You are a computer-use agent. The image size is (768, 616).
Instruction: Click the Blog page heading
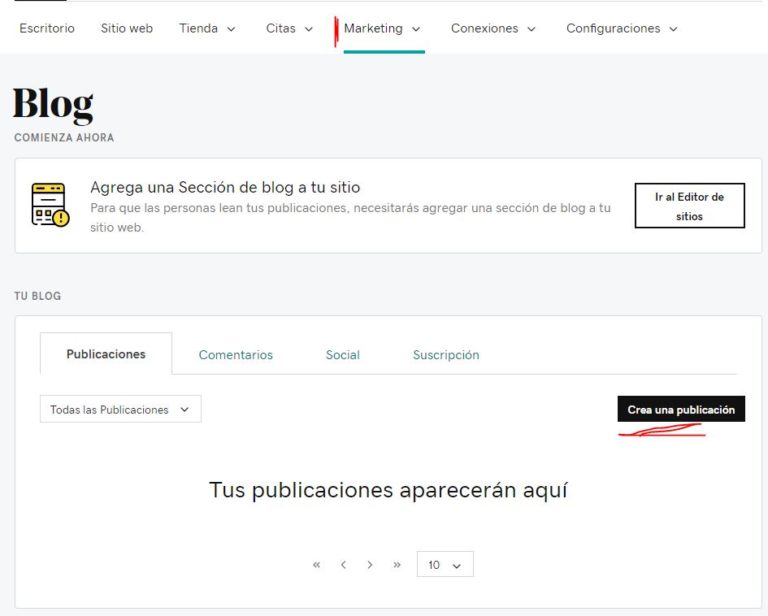53,104
